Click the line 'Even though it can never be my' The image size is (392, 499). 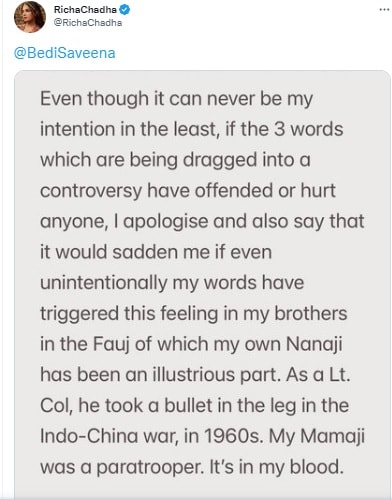coord(176,99)
